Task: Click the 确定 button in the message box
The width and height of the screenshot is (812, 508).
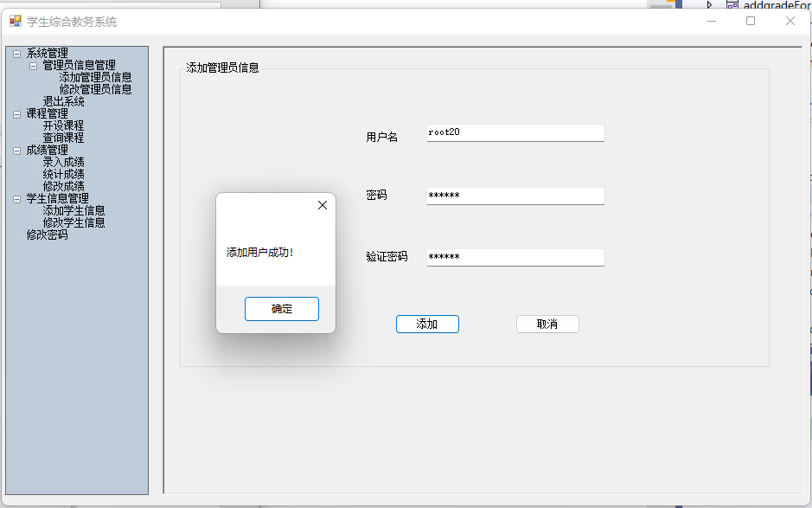Action: [282, 309]
